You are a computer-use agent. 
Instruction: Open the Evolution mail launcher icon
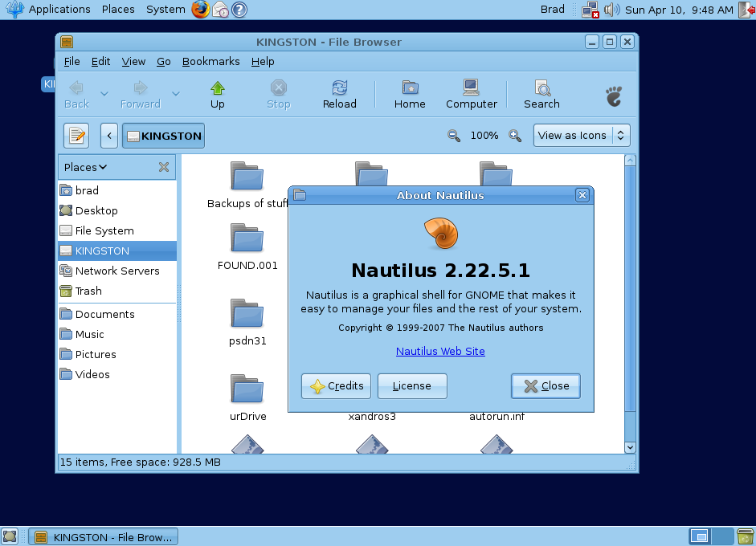pos(220,9)
